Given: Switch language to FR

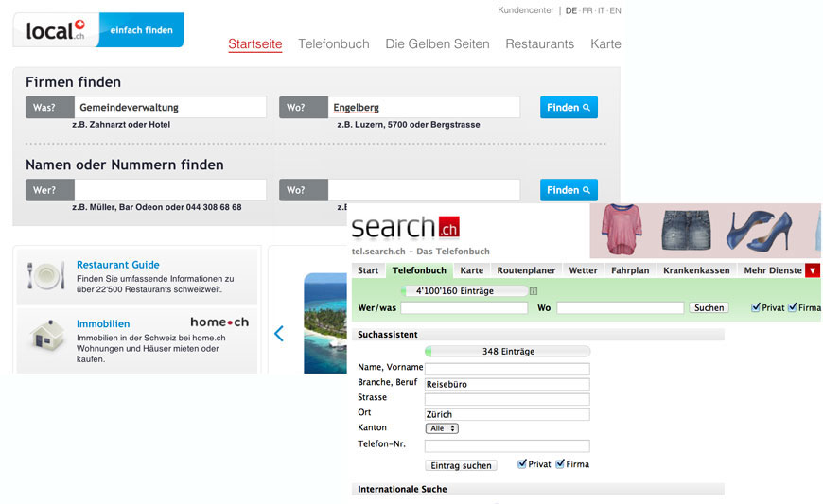Looking at the screenshot, I should 587,10.
